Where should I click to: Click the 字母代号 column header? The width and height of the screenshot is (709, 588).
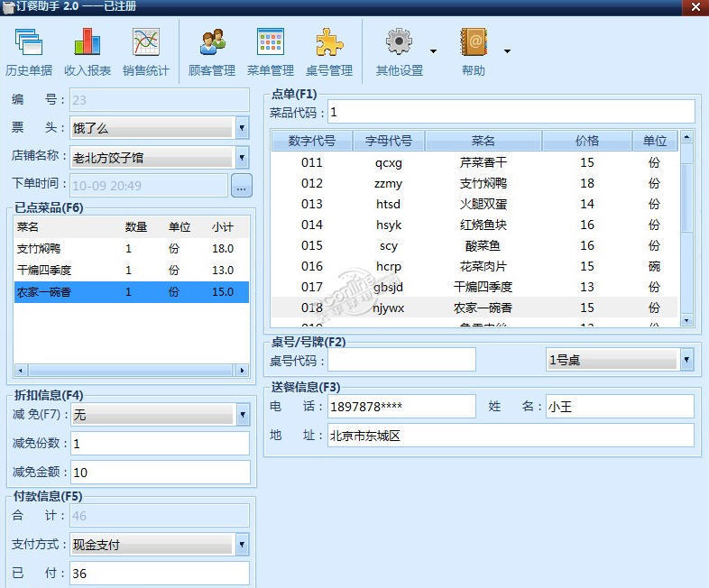389,141
